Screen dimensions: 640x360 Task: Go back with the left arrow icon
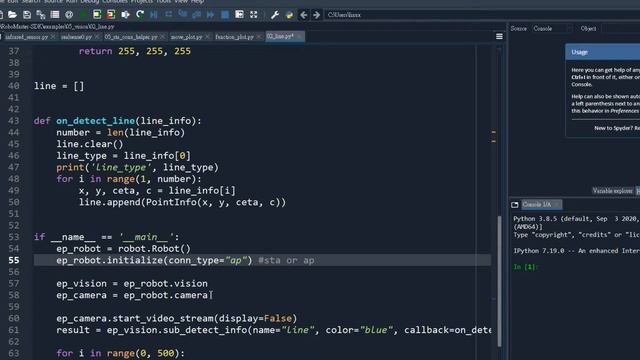(x=304, y=15)
